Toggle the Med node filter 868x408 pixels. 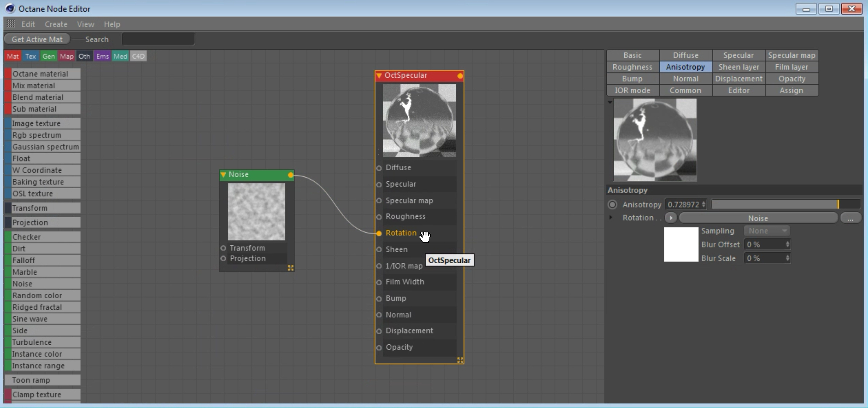tap(121, 56)
